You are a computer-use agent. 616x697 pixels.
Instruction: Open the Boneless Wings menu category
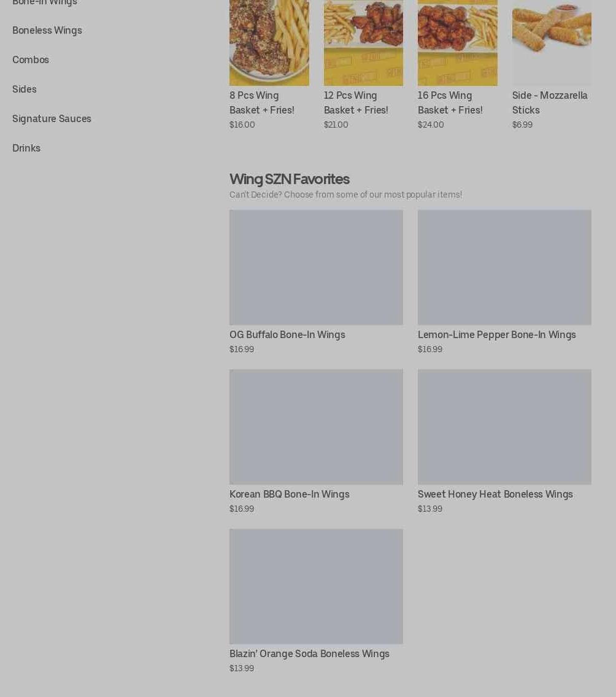(x=47, y=30)
